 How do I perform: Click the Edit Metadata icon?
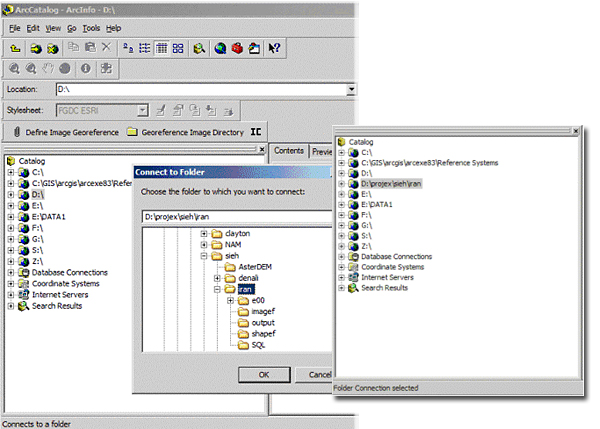161,111
